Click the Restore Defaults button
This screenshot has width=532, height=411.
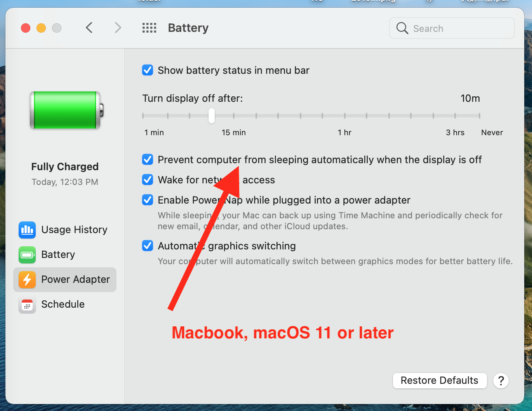(x=440, y=381)
